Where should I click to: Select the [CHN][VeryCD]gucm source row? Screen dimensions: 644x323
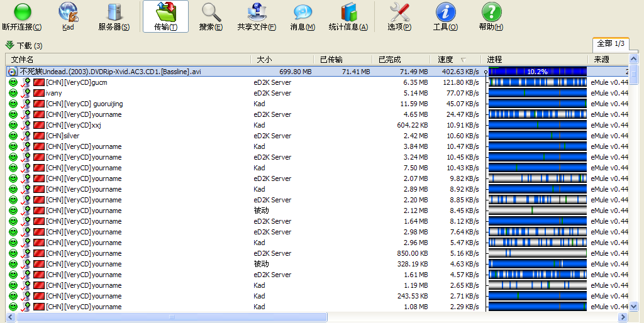coord(76,82)
